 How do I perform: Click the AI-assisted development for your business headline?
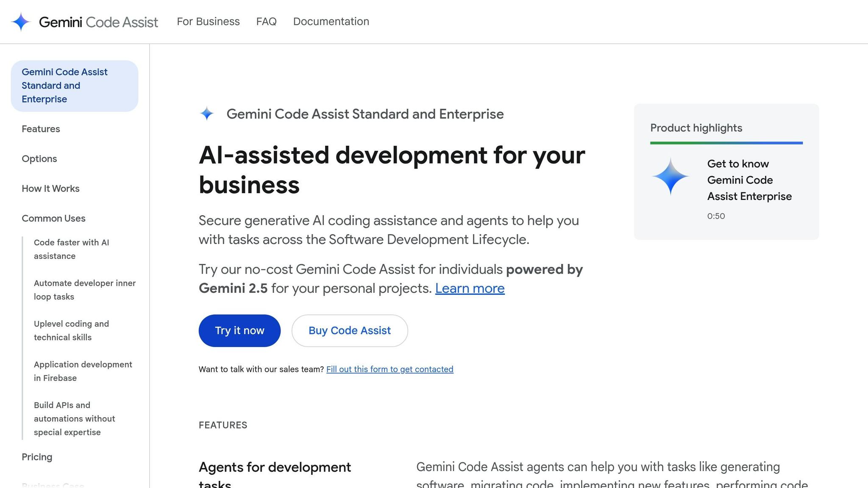point(392,170)
